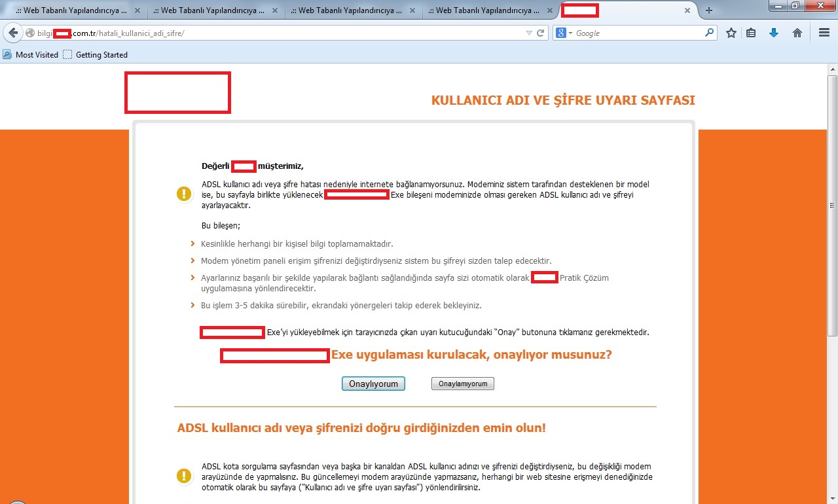Click the vertical scrollbar thumb
Viewport: 838px width, 504px height.
pyautogui.click(x=832, y=205)
